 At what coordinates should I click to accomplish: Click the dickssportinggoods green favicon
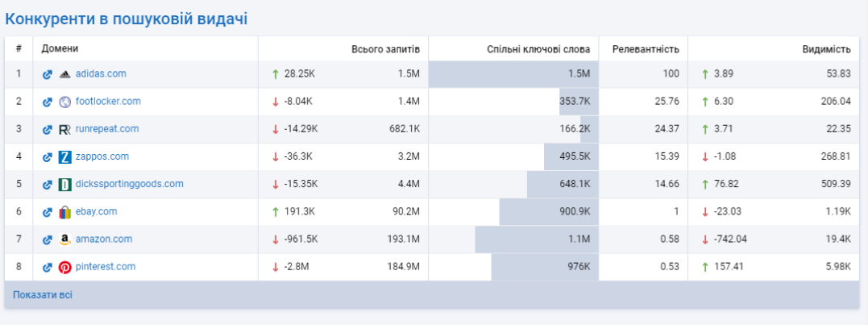click(64, 185)
